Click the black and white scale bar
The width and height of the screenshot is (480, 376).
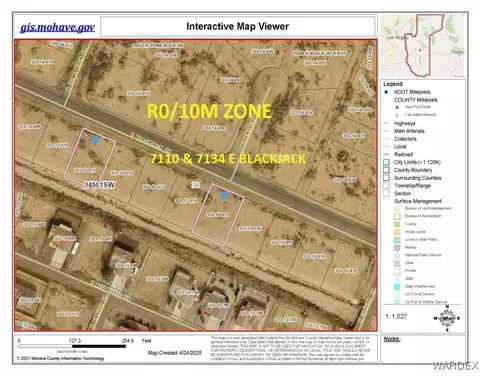(x=72, y=346)
